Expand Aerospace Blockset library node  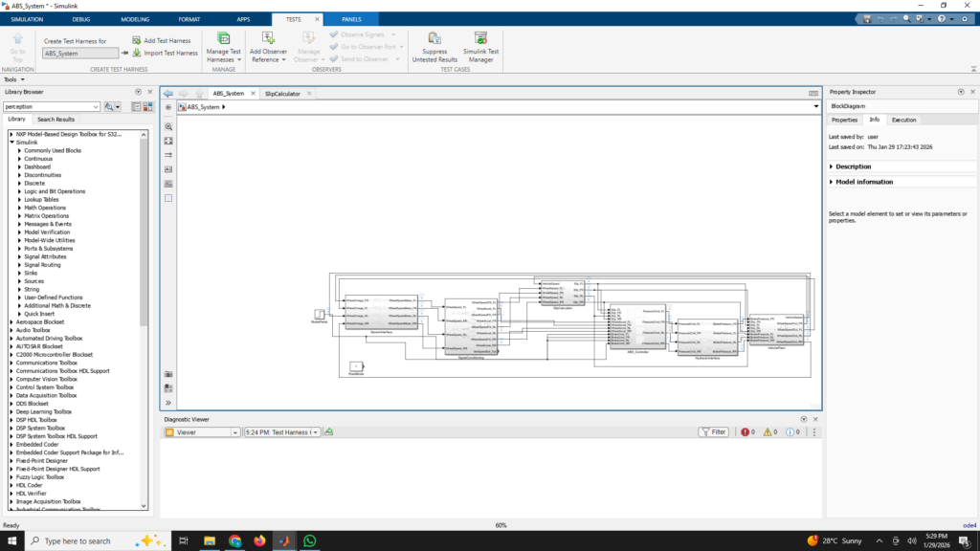11,322
